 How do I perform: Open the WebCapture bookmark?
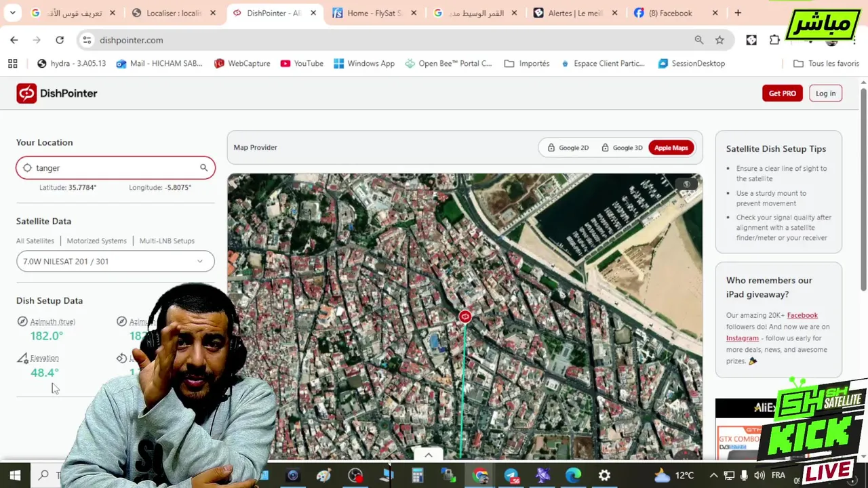242,63
